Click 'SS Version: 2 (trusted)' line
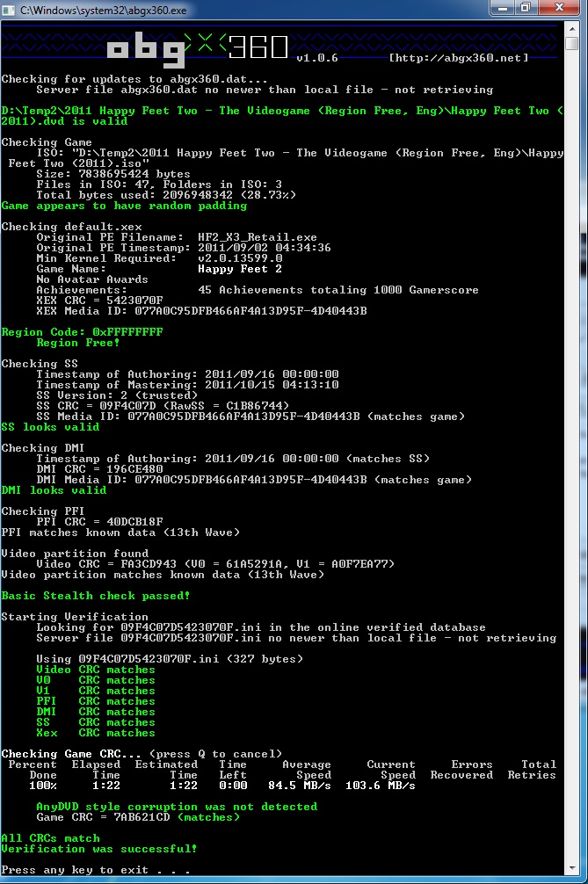The width and height of the screenshot is (588, 884). [x=117, y=395]
